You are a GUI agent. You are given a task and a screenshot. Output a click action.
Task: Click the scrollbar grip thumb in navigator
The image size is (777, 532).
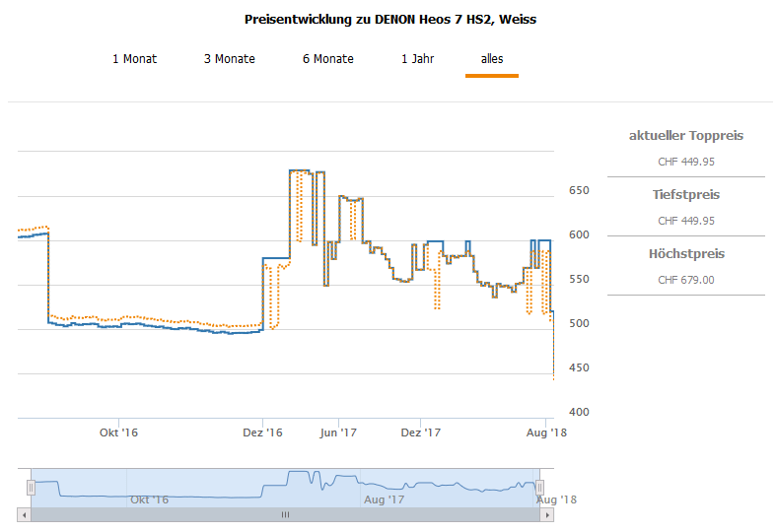pos(286,514)
